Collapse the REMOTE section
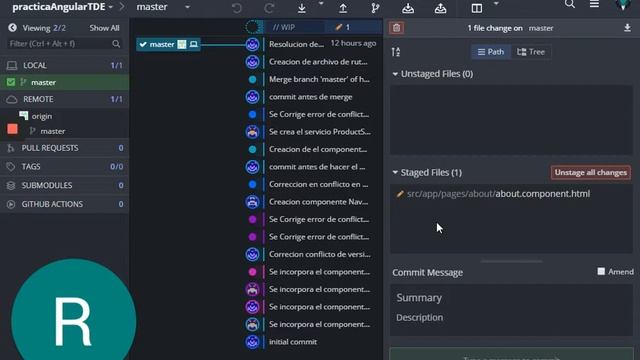This screenshot has width=640, height=360. tap(64, 99)
